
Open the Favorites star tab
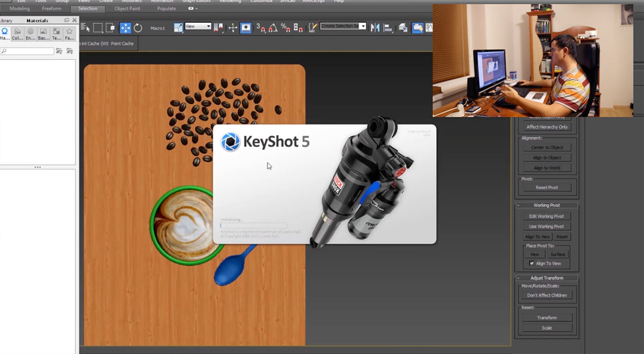click(x=69, y=34)
